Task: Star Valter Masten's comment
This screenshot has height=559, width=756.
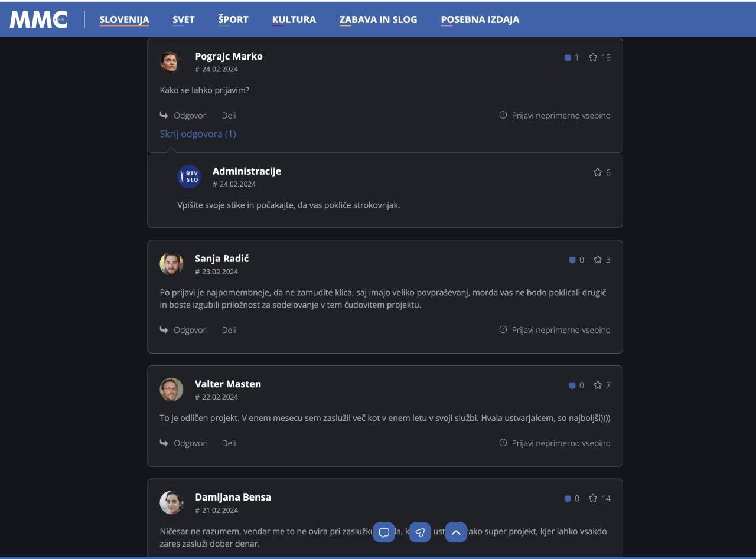Action: pos(598,385)
